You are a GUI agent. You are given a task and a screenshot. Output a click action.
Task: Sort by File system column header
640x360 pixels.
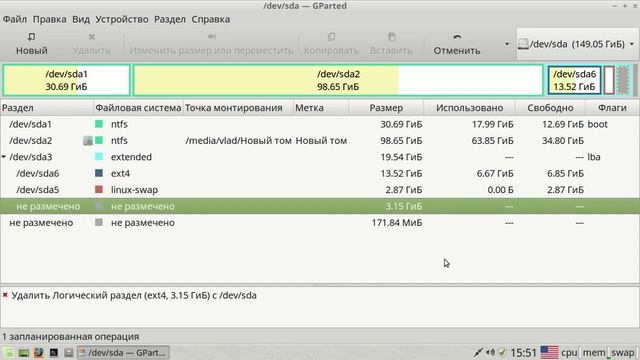tap(138, 108)
